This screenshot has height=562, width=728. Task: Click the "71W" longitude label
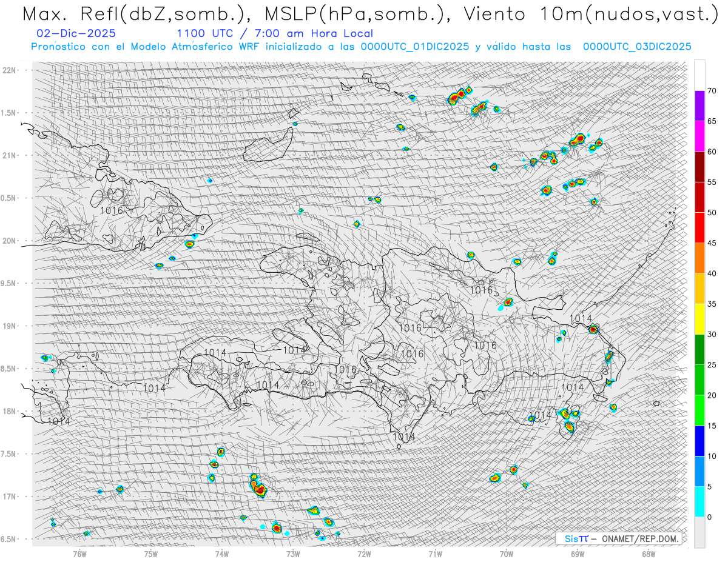click(x=435, y=554)
